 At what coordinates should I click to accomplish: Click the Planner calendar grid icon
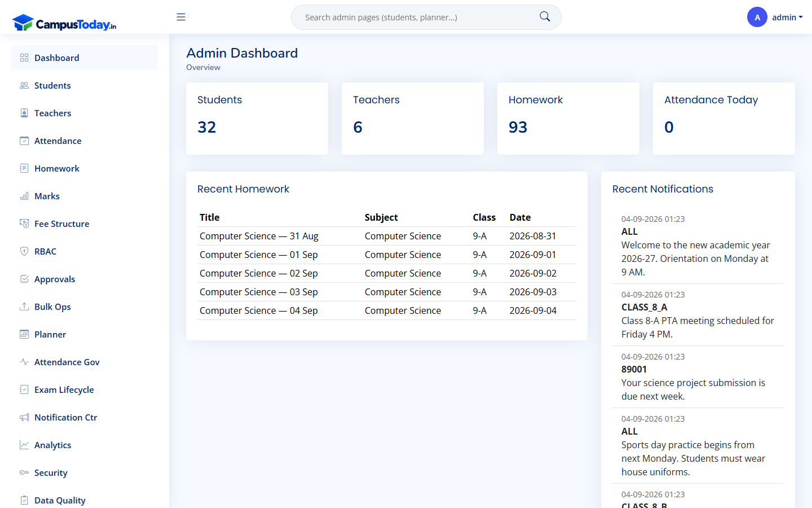click(x=24, y=334)
